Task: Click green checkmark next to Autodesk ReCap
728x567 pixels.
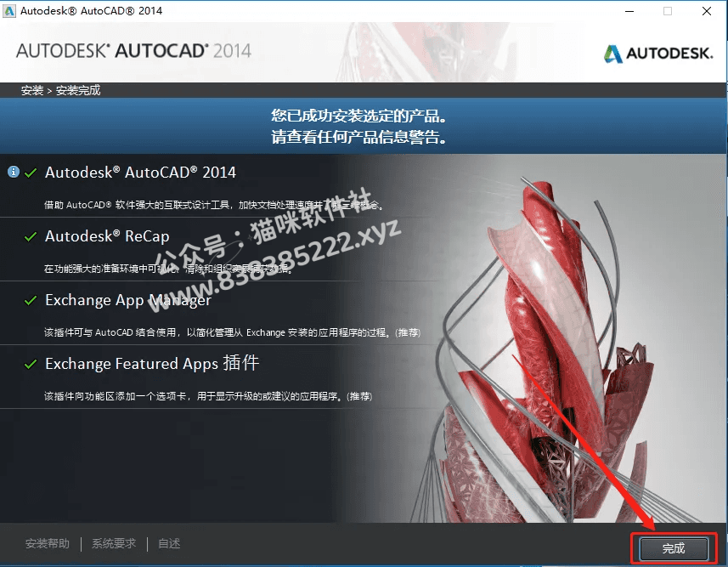Action: tap(31, 236)
